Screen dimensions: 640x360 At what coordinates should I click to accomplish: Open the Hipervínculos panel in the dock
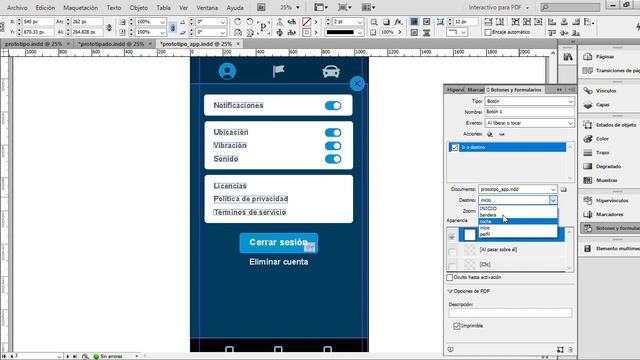pos(606,200)
